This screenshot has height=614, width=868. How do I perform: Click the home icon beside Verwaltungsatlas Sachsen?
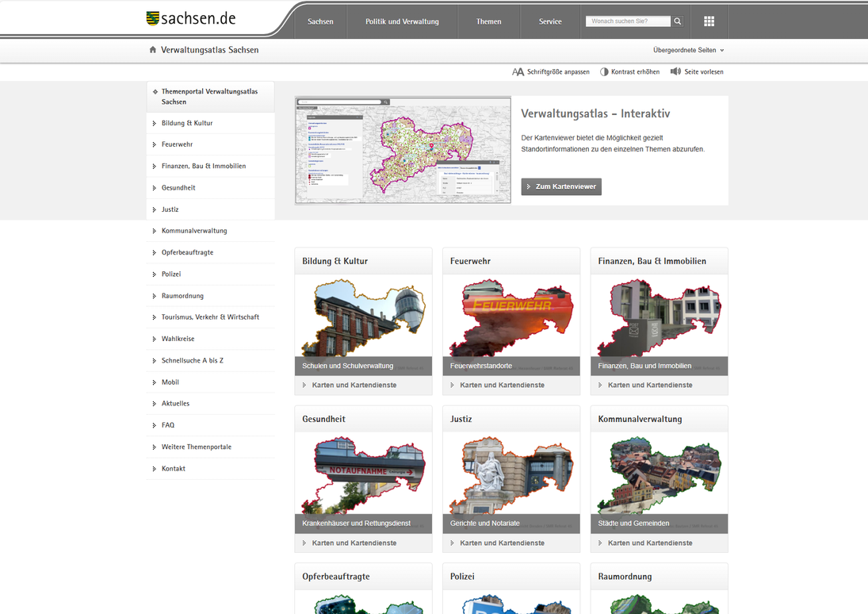[153, 50]
